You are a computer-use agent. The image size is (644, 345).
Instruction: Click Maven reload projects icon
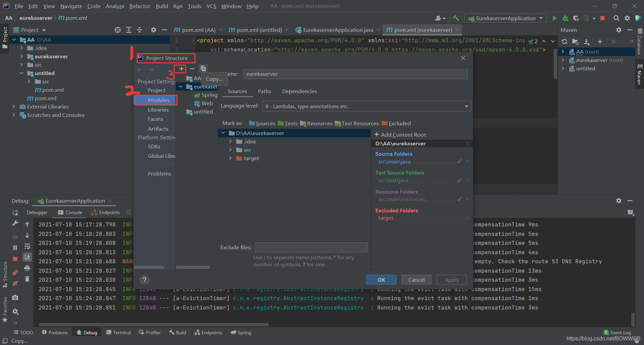coord(565,42)
